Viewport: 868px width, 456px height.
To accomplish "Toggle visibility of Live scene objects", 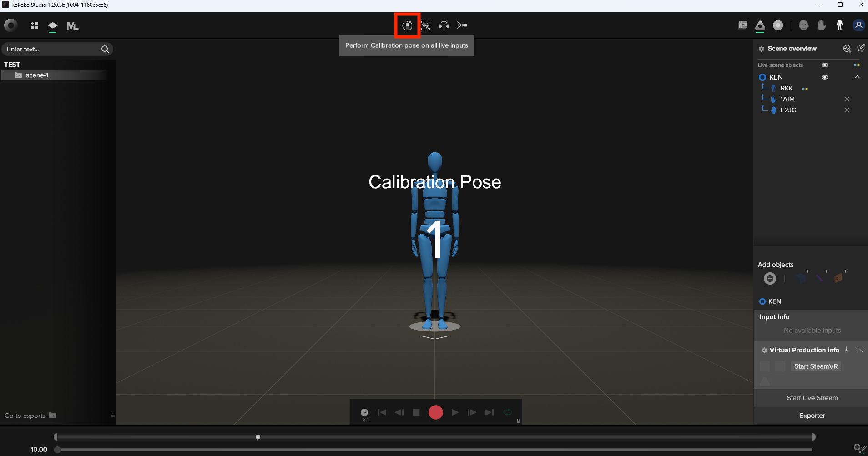I will tap(824, 65).
